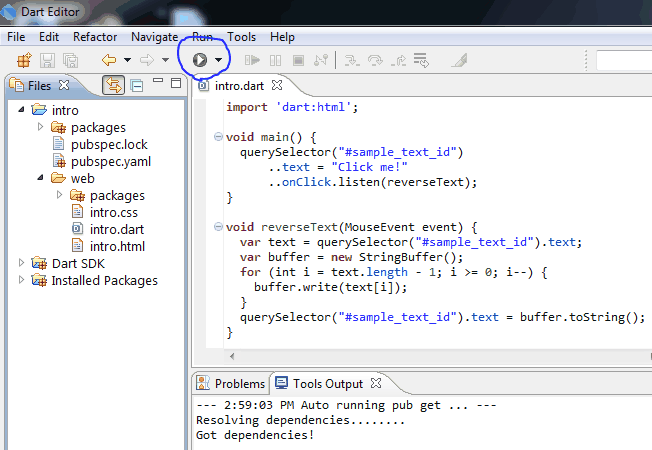652x450 pixels.
Task: Click the "Click me!" string in code
Action: 369,167
